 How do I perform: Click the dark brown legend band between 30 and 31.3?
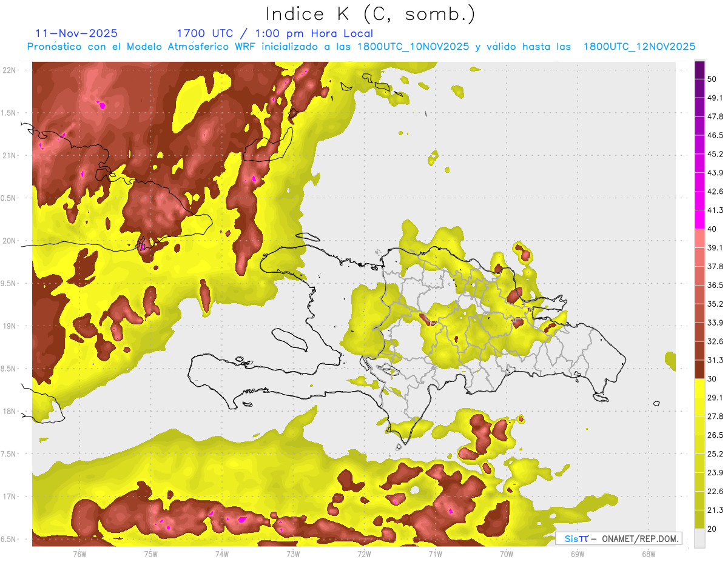click(x=699, y=369)
